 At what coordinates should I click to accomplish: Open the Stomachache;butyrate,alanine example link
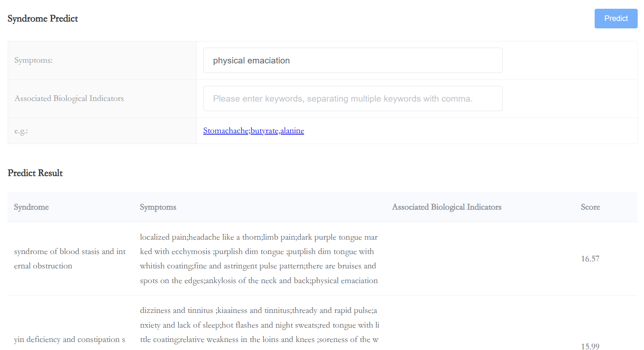253,131
